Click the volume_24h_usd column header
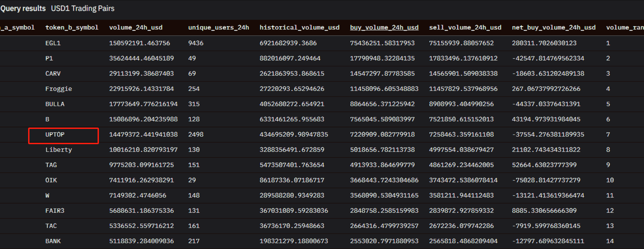The image size is (644, 249). [136, 27]
